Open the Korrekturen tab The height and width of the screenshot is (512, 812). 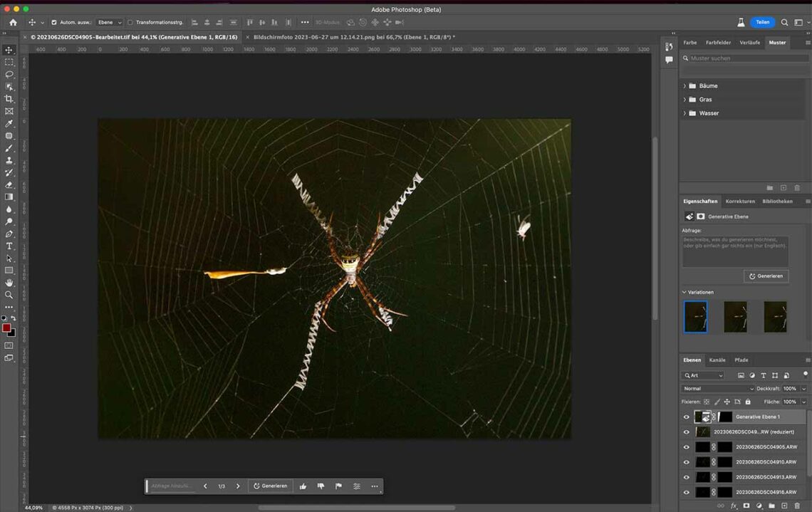pyautogui.click(x=740, y=202)
